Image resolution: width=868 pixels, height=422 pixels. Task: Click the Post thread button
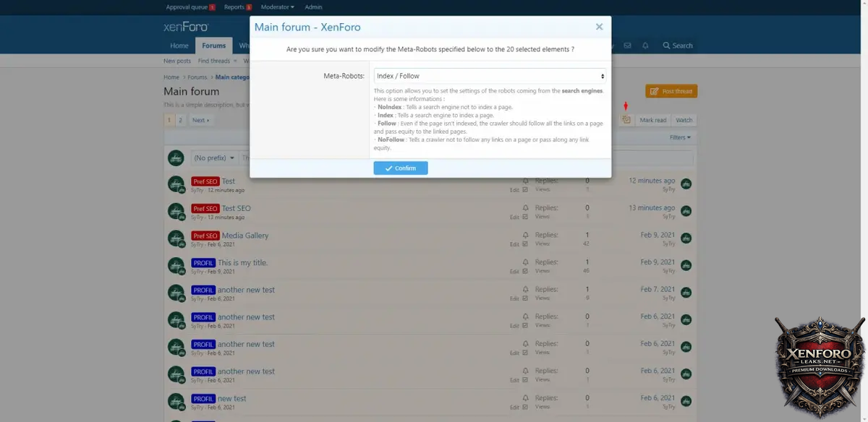[671, 91]
